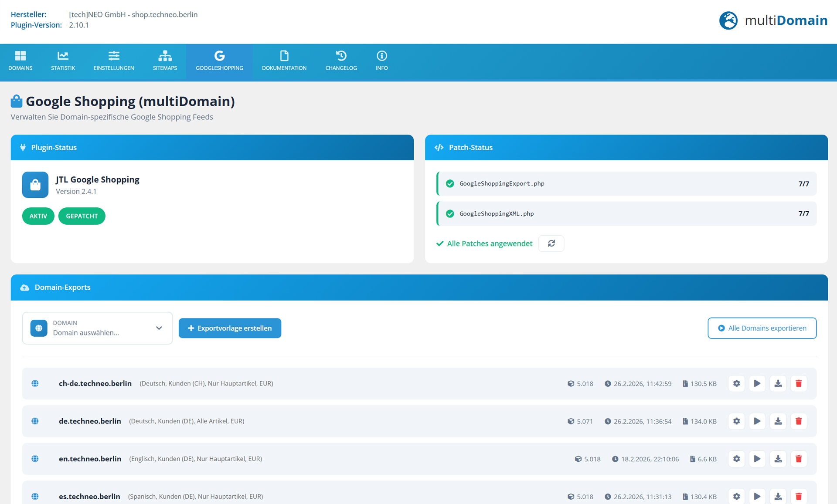Delete the es.techneo.berlin export
The image size is (837, 504).
799,496
